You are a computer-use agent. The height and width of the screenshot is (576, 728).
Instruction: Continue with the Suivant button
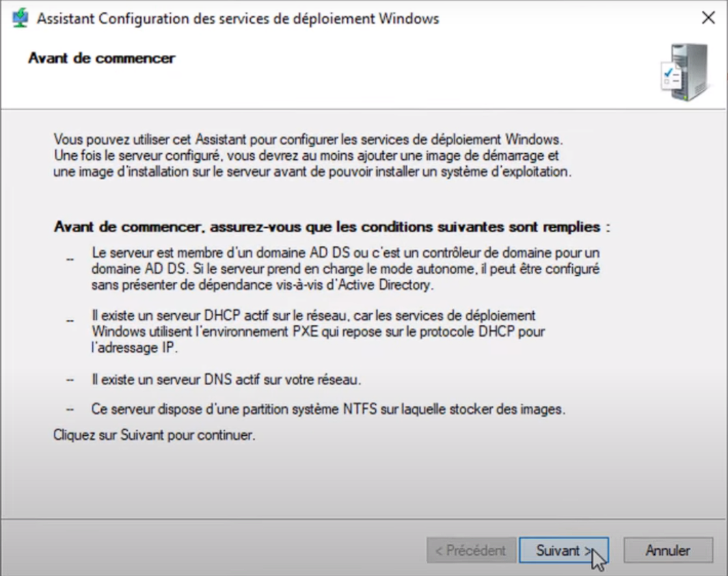[564, 551]
